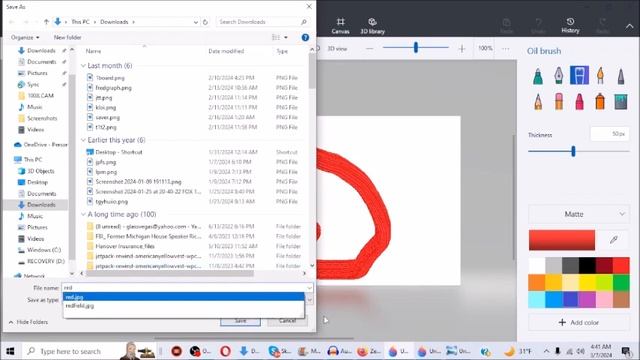Viewport: 640px width, 360px height.
Task: Collapse the Last month group
Action: pyautogui.click(x=83, y=66)
